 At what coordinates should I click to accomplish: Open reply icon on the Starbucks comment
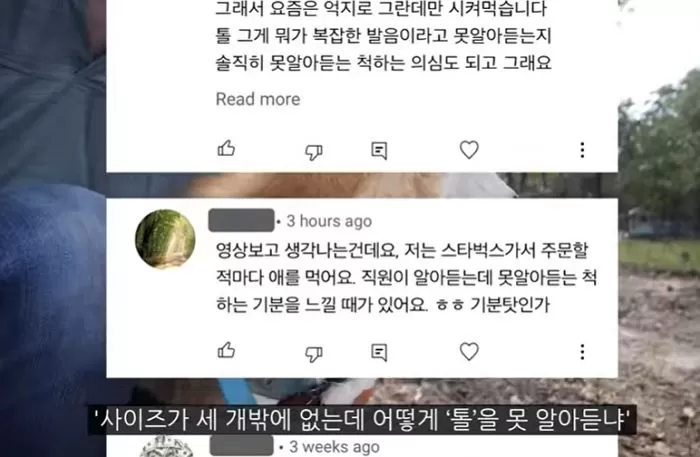tap(379, 353)
